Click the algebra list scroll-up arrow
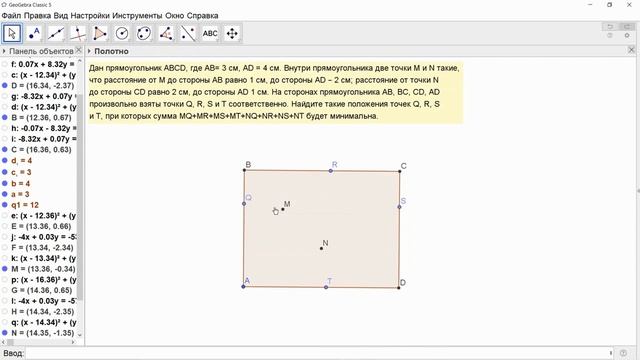This screenshot has height=360, width=640. (x=80, y=61)
